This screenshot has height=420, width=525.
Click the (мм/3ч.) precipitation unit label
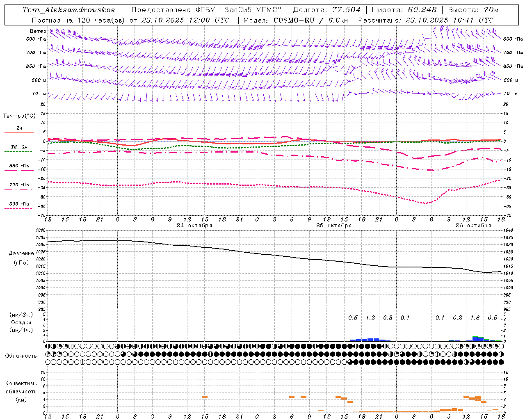point(21,315)
